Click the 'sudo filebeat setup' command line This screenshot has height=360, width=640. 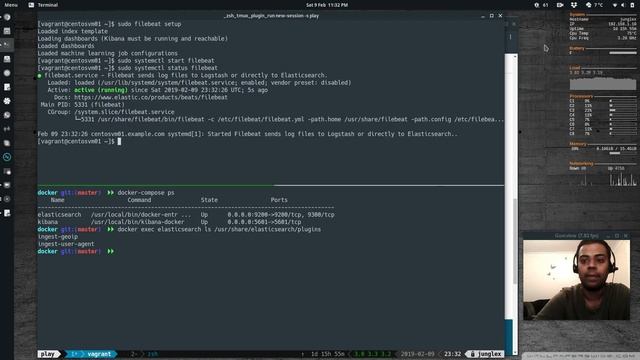click(149, 24)
